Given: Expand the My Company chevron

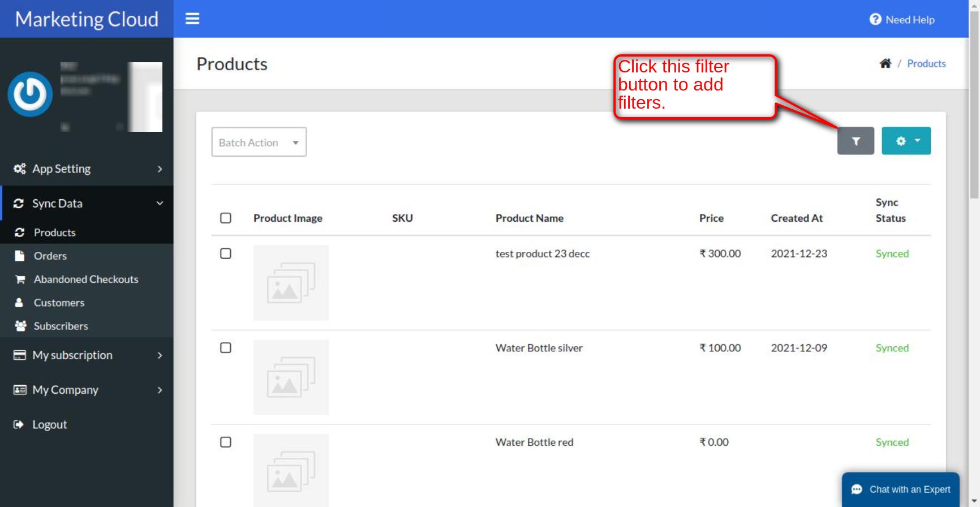Looking at the screenshot, I should 160,390.
